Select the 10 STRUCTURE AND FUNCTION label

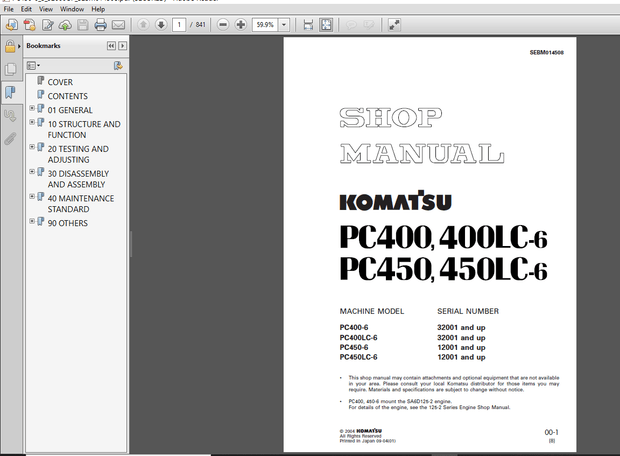point(84,129)
